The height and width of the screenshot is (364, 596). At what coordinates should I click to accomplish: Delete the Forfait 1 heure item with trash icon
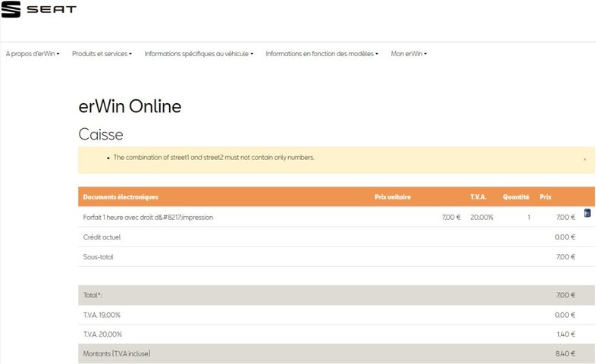(587, 213)
